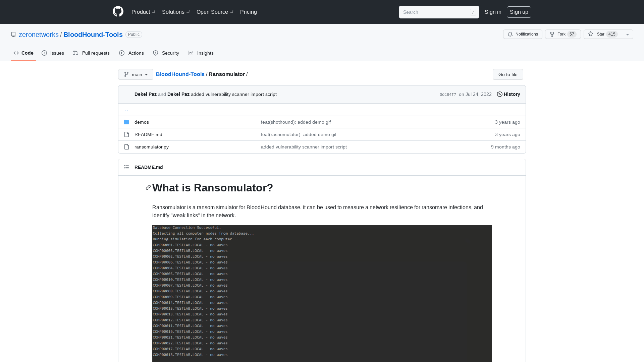Click the GitHub logo icon
Image resolution: width=644 pixels, height=362 pixels.
pyautogui.click(x=118, y=12)
